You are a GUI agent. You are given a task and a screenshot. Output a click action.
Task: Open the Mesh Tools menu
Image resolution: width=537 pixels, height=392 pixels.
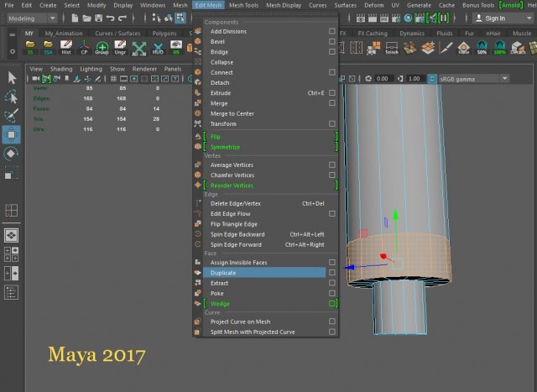pyautogui.click(x=243, y=5)
